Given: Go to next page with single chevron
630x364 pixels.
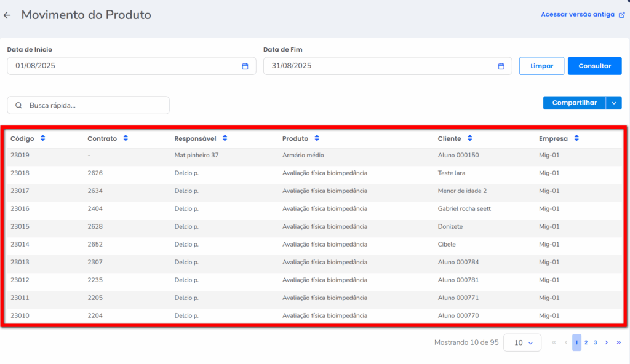Looking at the screenshot, I should click(x=607, y=342).
